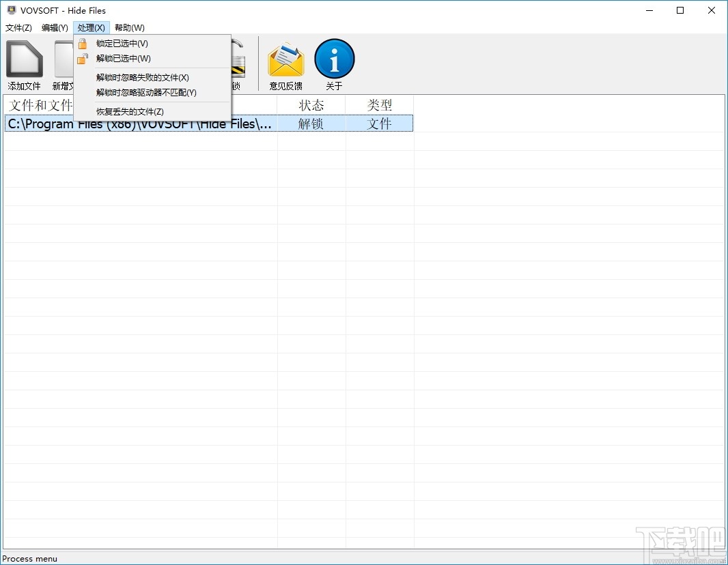Enable the 解锁时忽略驱动器不匹配 option
728x565 pixels.
144,93
